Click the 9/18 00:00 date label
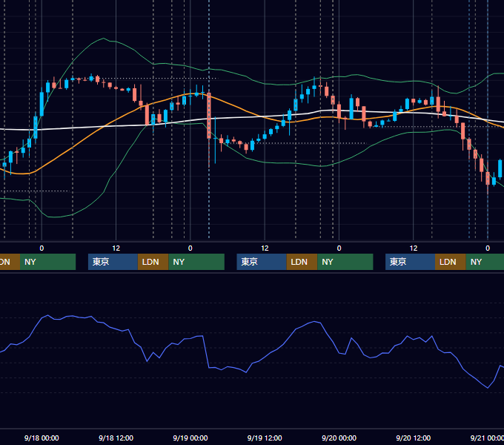 tap(42, 438)
